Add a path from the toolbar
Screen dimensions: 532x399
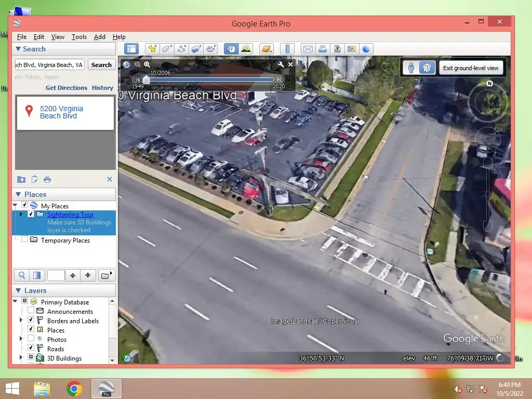(182, 49)
